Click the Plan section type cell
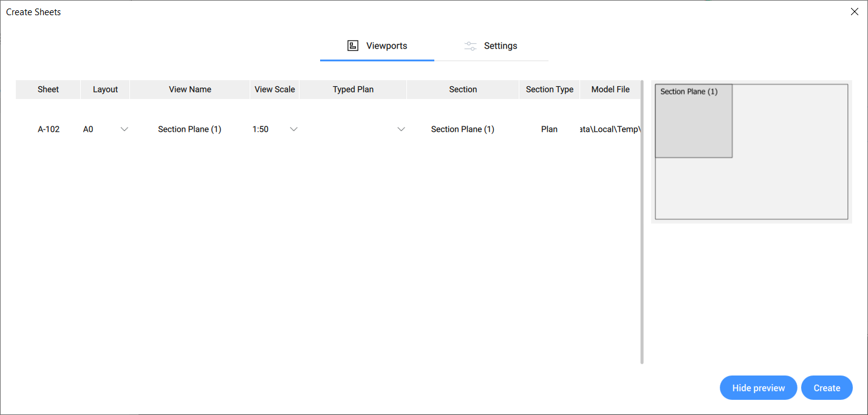868x415 pixels. (549, 129)
